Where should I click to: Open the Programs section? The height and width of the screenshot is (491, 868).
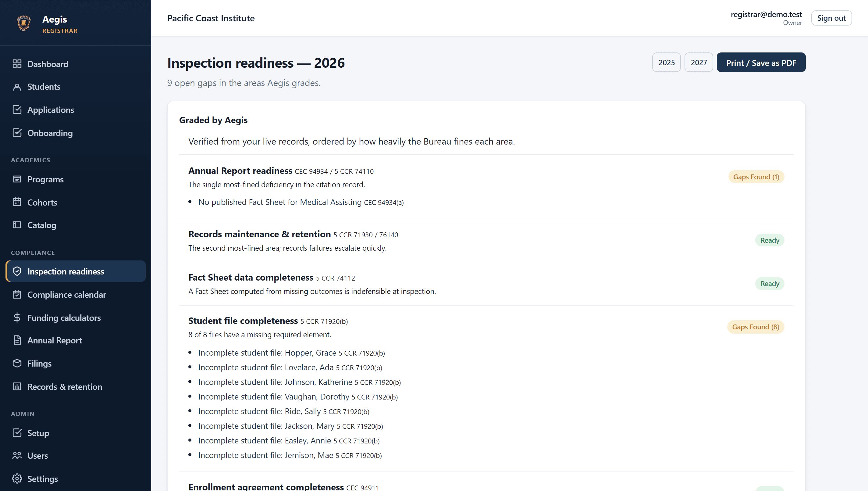(76, 179)
